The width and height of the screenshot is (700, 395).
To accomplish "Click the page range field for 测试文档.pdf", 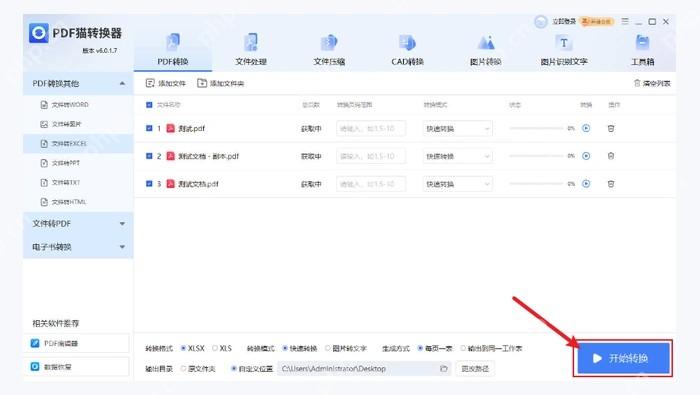I will pos(371,184).
